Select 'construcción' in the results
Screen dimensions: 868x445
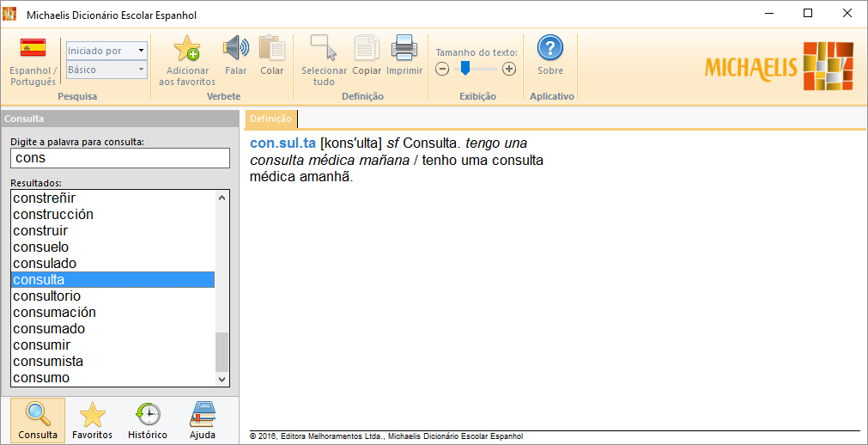pos(113,214)
